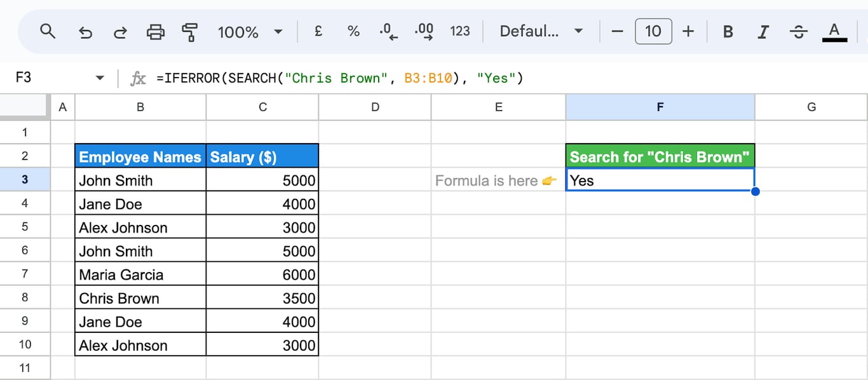
Task: Select row 7 header
Action: [x=25, y=274]
